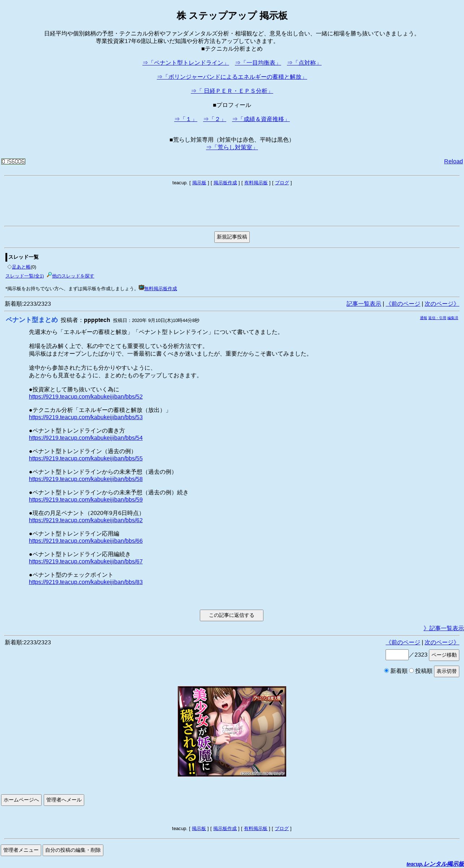Open 無料掲示板作成 link
The height and width of the screenshot is (868, 464).
160,289
